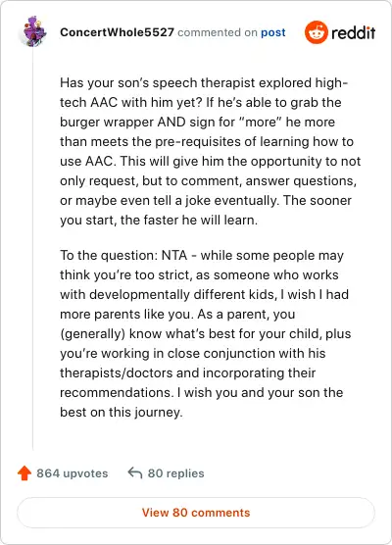This screenshot has width=392, height=545.
Task: Click the paragraph starting "To the question: NTA"
Action: pyautogui.click(x=206, y=333)
